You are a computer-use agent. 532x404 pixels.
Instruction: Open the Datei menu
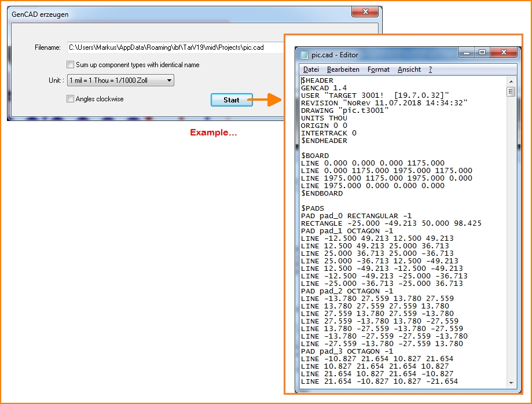(x=310, y=69)
